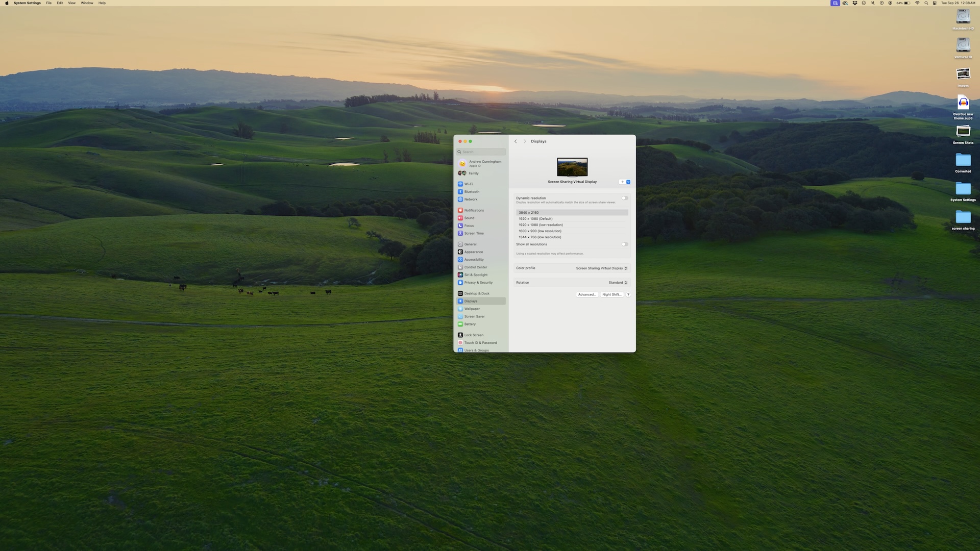Click the help question mark button
This screenshot has height=551, width=980.
click(628, 294)
